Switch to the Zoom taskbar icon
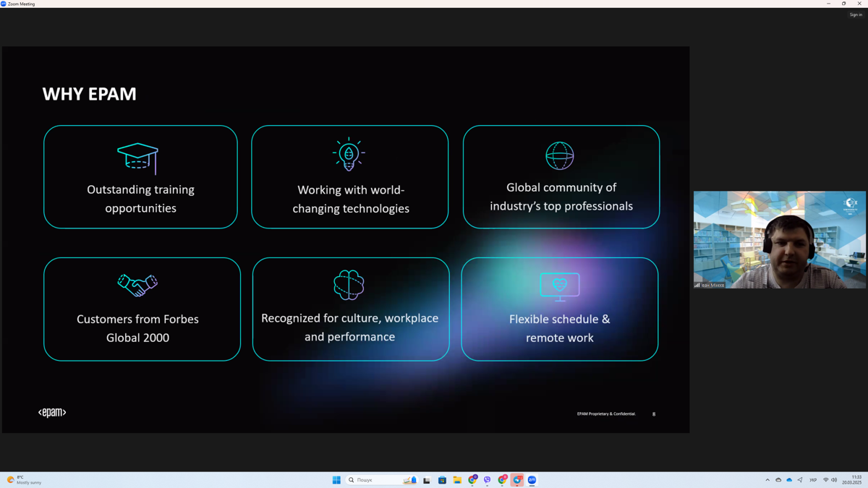Viewport: 868px width, 488px height. click(532, 480)
